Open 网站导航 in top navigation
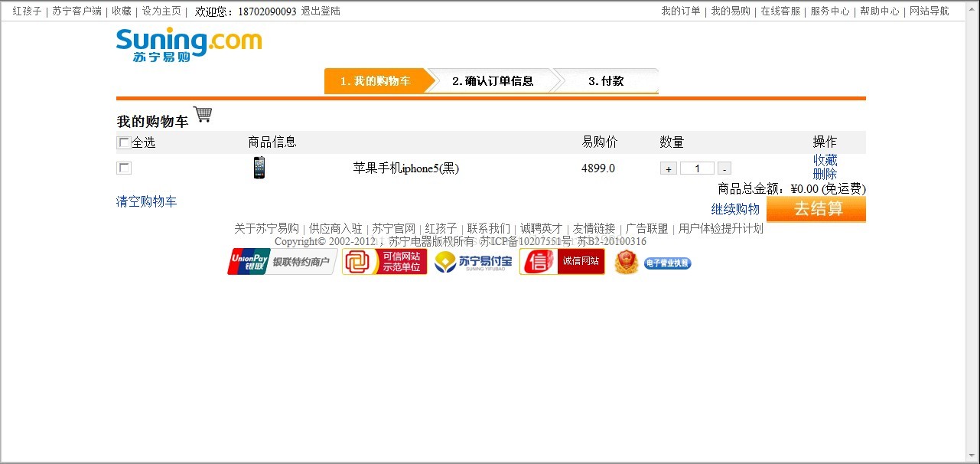980x464 pixels. (930, 11)
